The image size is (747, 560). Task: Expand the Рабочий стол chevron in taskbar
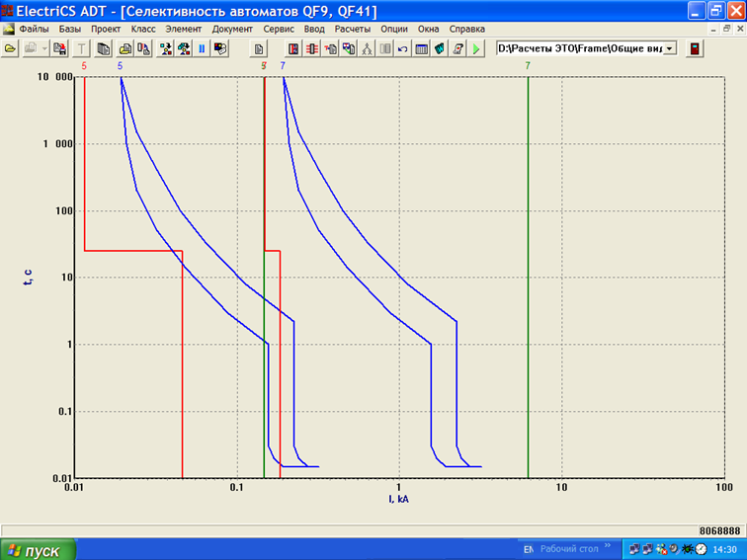pyautogui.click(x=608, y=546)
